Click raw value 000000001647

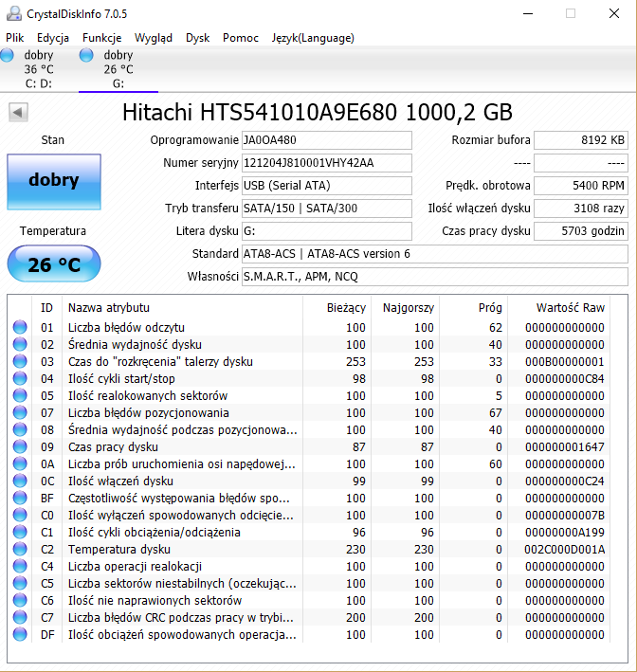pos(565,447)
